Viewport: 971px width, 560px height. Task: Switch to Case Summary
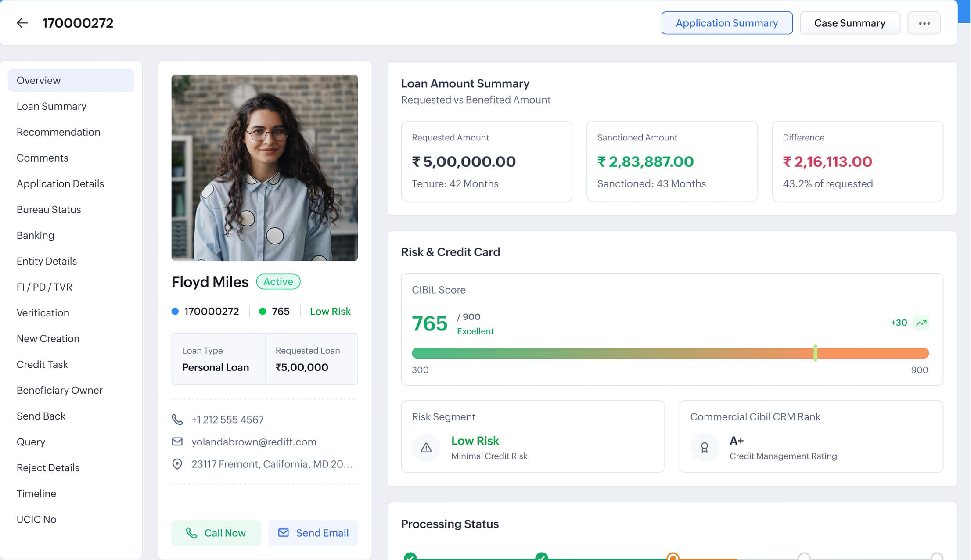click(x=850, y=23)
